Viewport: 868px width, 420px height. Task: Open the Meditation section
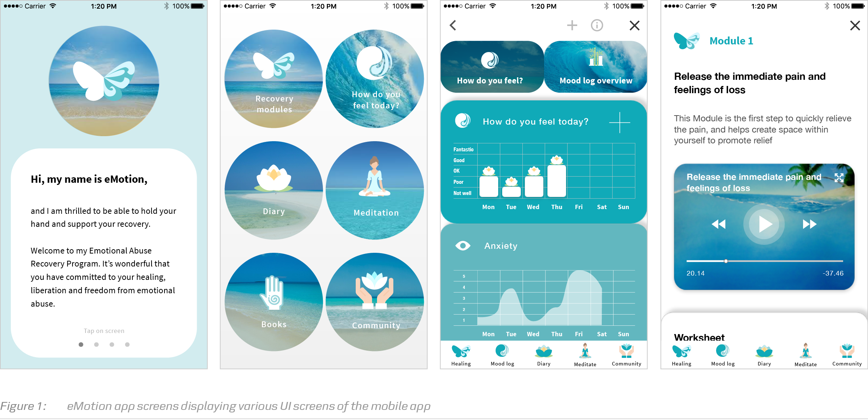376,197
